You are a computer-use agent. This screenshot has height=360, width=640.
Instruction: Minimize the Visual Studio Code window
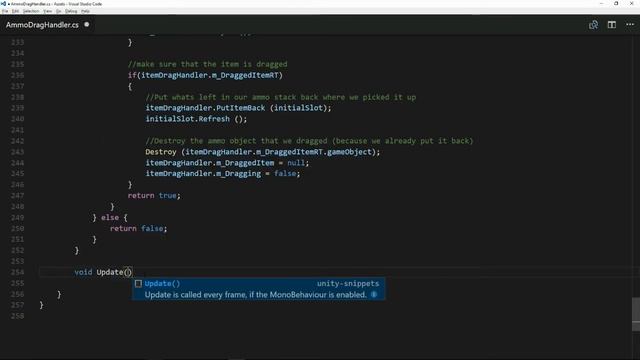[x=601, y=4]
